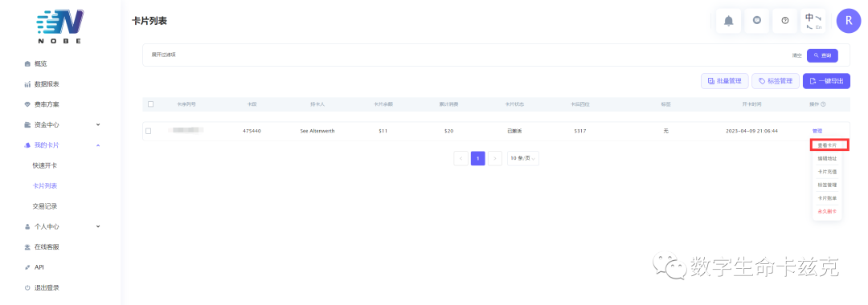Image resolution: width=868 pixels, height=305 pixels.
Task: Expand filters via 展开过滤项
Action: tap(164, 55)
